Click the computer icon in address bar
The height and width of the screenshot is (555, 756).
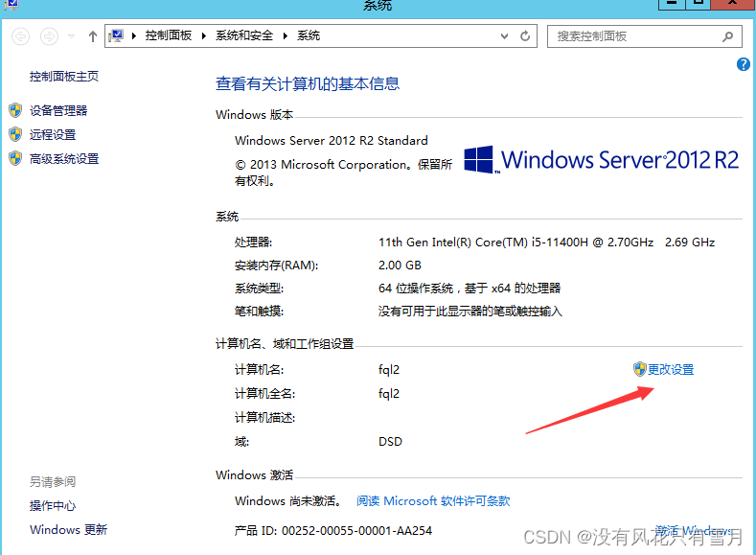[x=116, y=35]
